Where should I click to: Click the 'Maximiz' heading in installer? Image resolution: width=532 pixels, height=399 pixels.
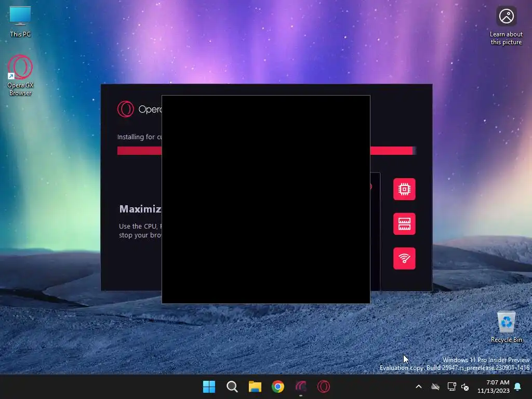140,209
